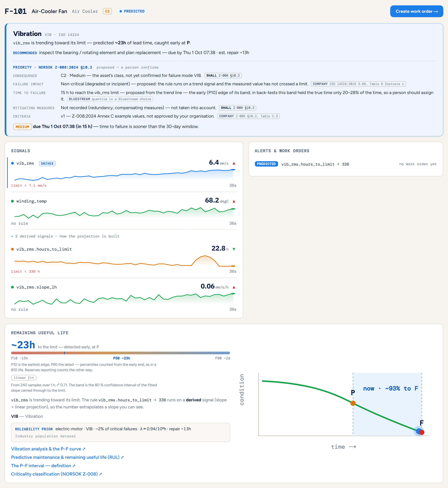
Task: Click the vib_rms.hours_to_limit < 336 alert rule
Action: click(x=315, y=164)
